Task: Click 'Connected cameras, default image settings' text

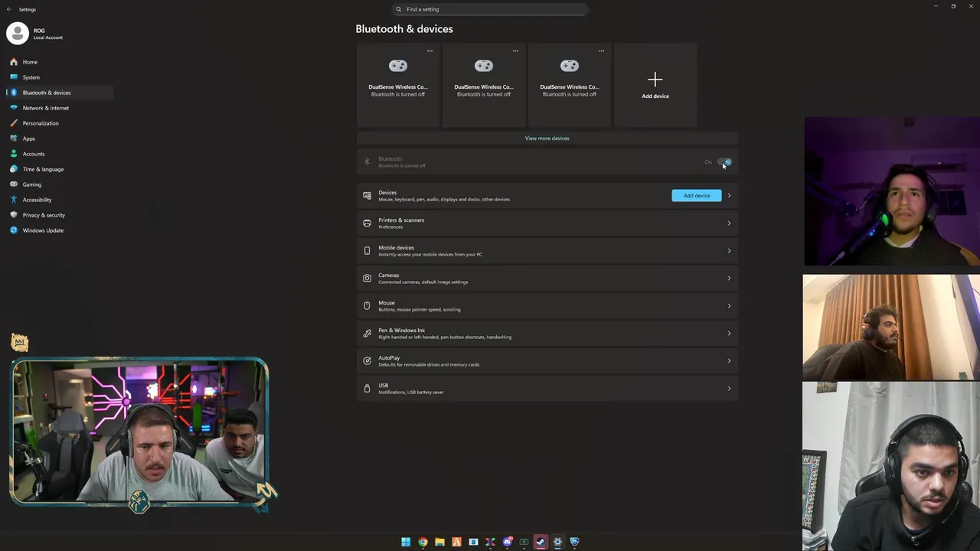Action: coord(423,282)
